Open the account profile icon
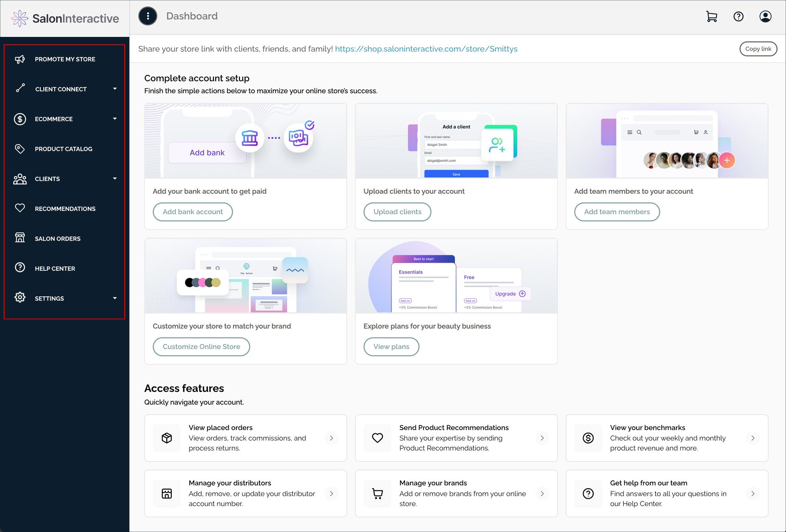Image resolution: width=786 pixels, height=532 pixels. tap(765, 16)
